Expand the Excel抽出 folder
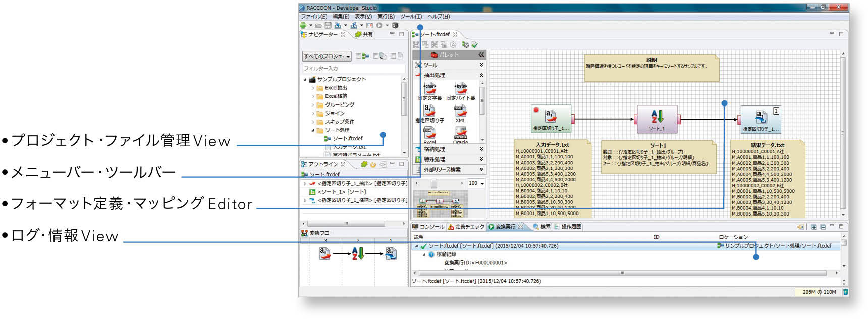Screen dimensions: 868x319 pos(313,88)
